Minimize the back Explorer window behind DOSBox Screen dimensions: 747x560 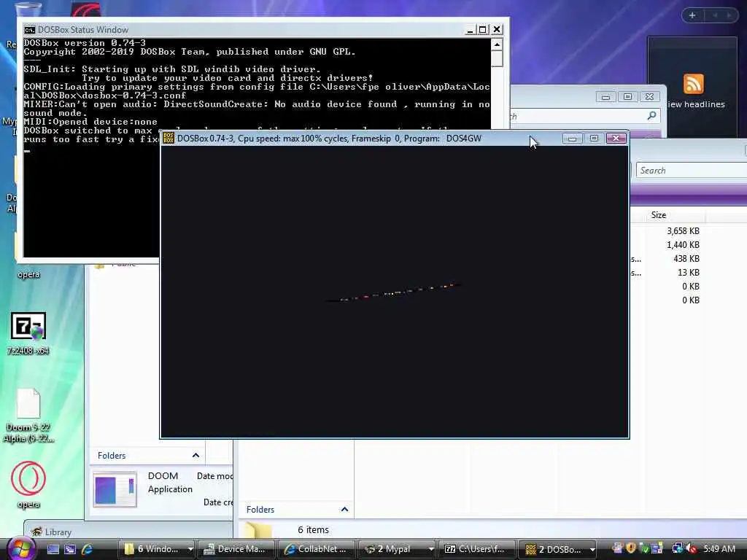(605, 97)
